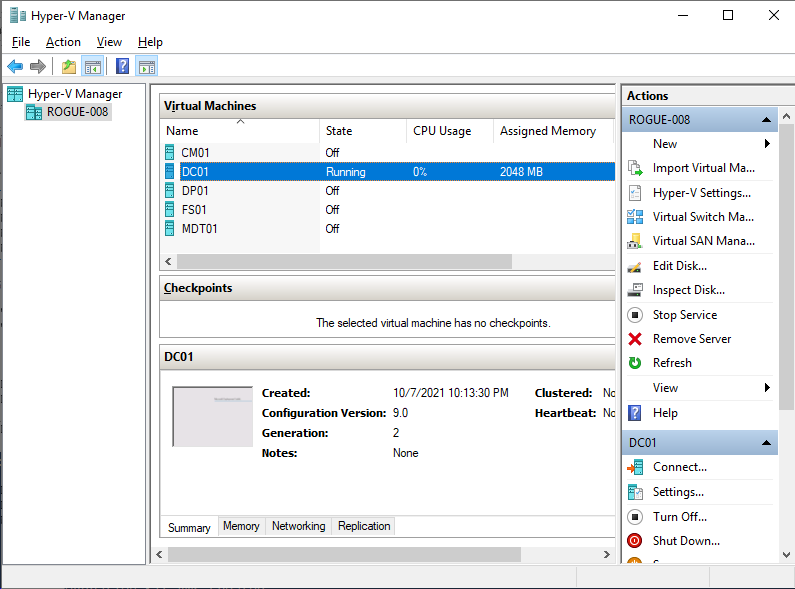Click the Actions pane scroll down arrow
Screen dimensions: 795x589
pos(786,555)
